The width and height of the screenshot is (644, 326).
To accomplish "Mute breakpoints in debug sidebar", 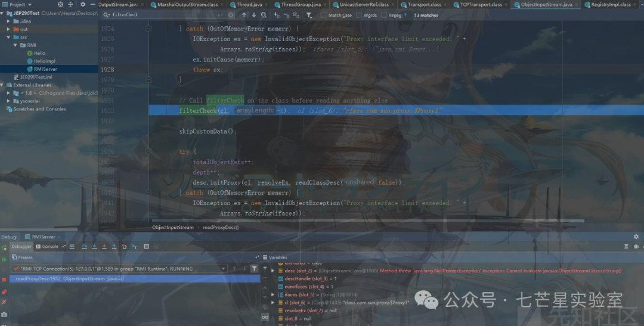I will (4, 302).
